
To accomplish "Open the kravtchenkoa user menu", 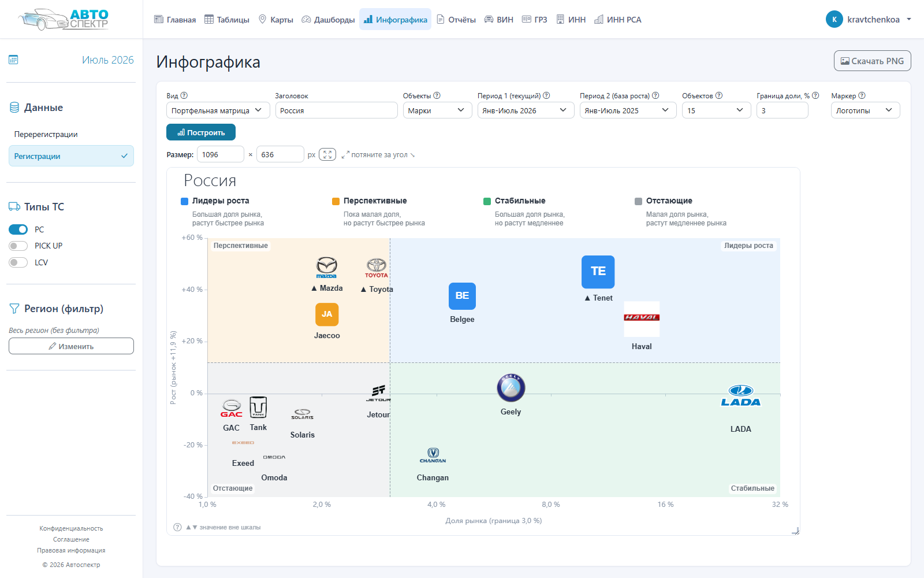I will pos(869,19).
